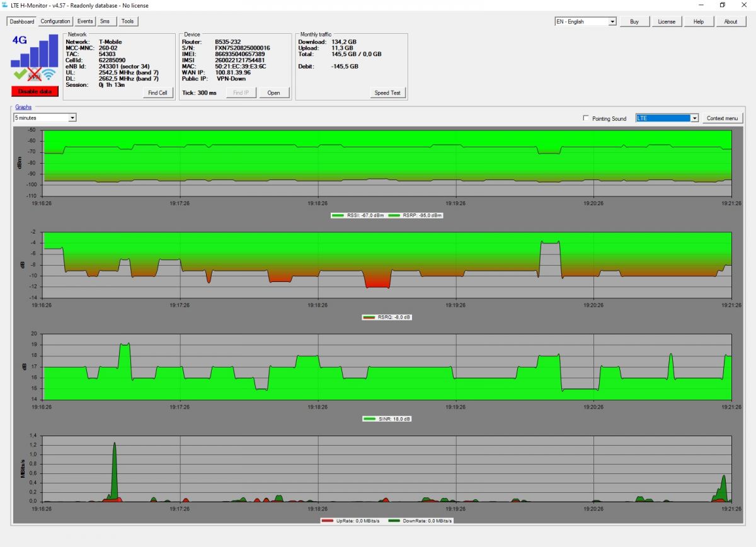Click the Open button in Device panel
Screen dimensions: 756x547
click(273, 93)
